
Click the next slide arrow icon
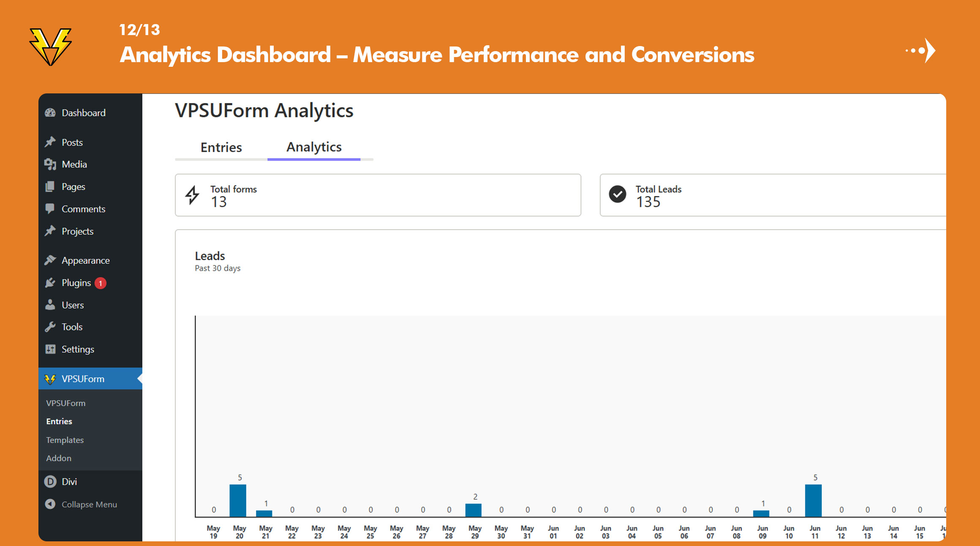click(x=922, y=51)
